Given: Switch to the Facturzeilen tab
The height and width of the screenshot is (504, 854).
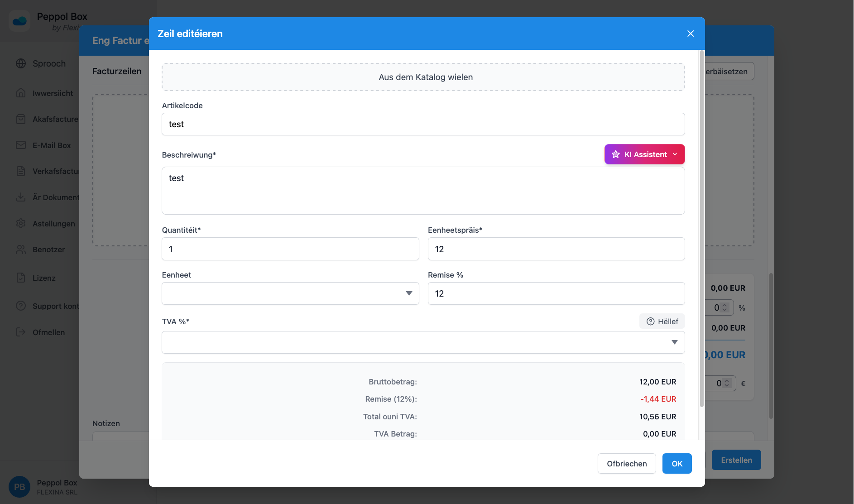Looking at the screenshot, I should click(117, 71).
